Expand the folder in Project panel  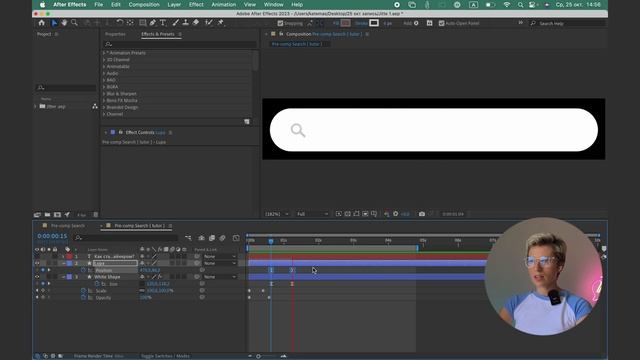[x=36, y=107]
